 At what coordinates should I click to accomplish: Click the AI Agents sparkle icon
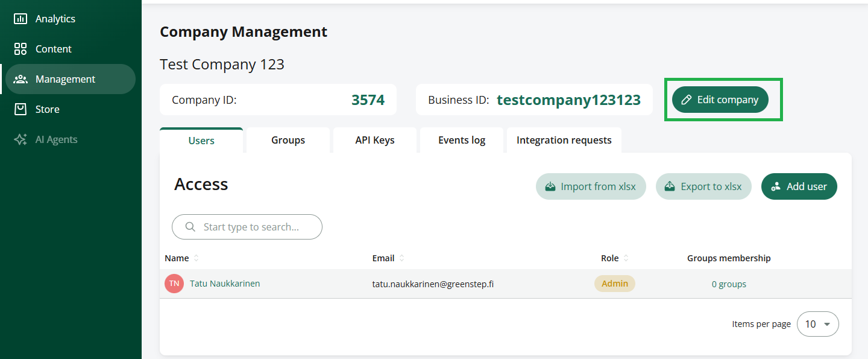click(x=20, y=139)
